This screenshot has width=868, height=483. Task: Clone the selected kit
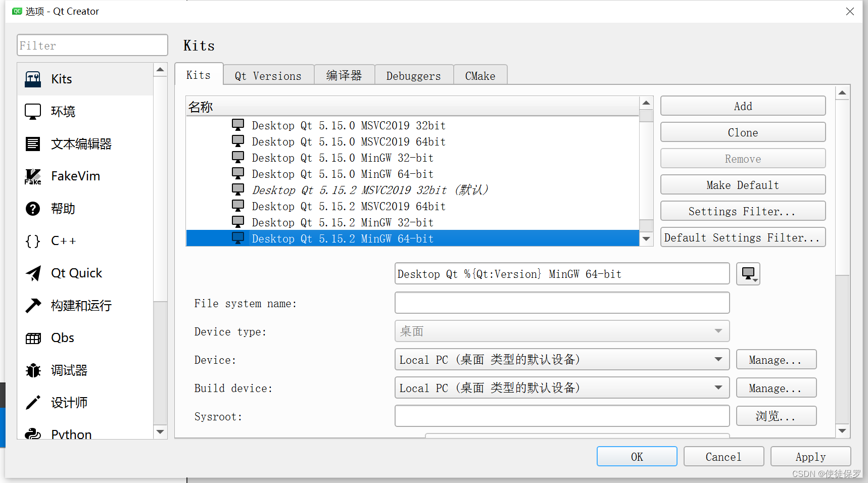(742, 132)
